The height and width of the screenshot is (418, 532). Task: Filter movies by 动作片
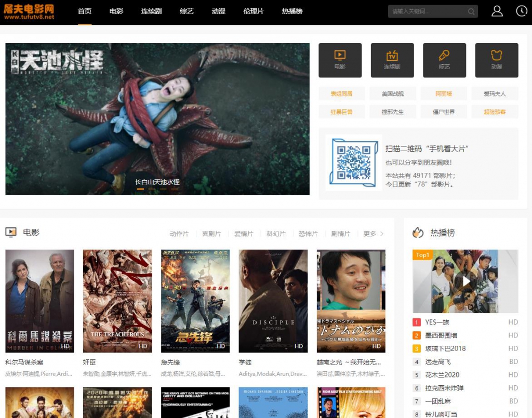click(179, 234)
